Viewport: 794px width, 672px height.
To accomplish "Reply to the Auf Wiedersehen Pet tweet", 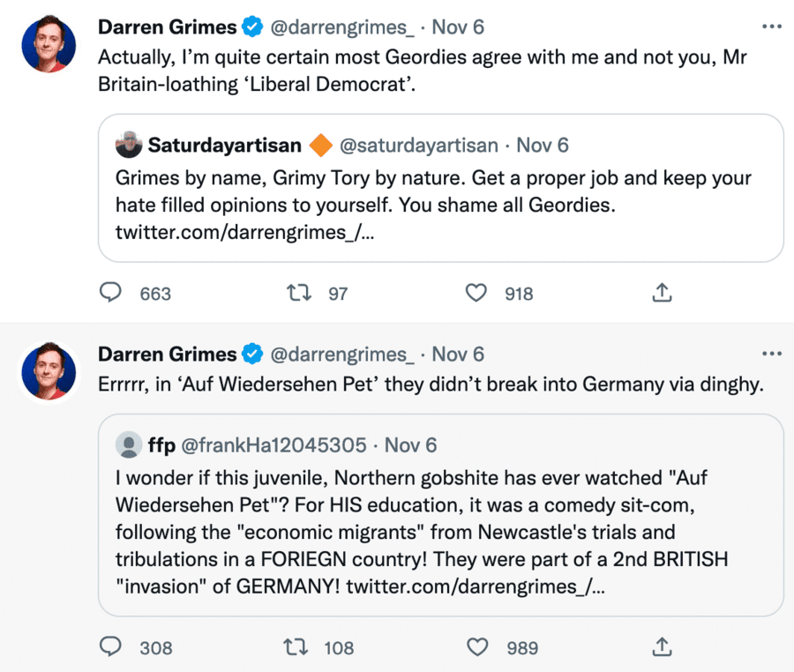I will coord(110,647).
